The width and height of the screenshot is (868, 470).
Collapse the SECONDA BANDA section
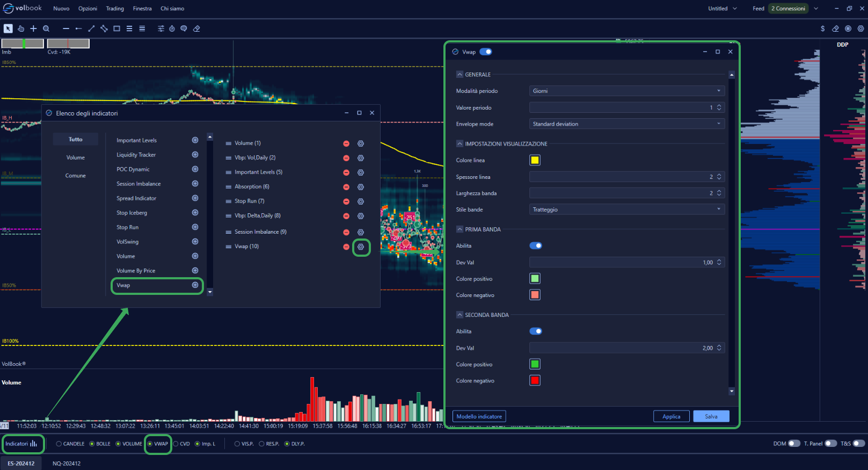click(x=459, y=315)
